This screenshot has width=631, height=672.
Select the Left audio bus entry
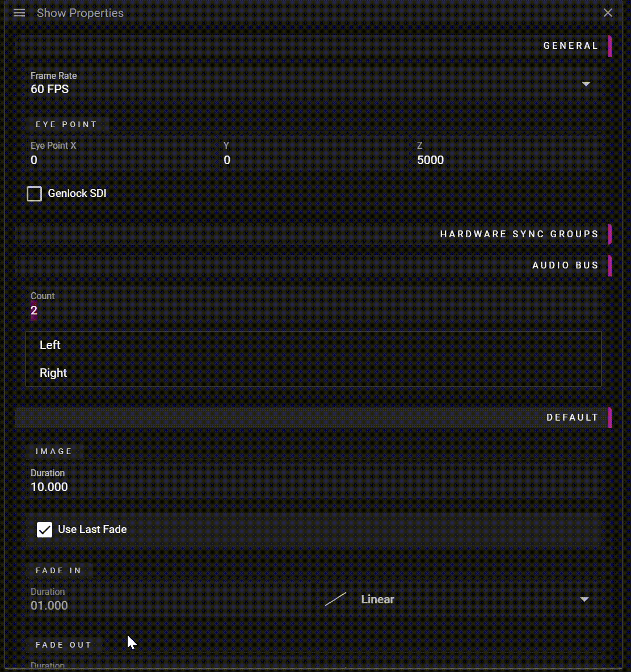[x=313, y=345]
